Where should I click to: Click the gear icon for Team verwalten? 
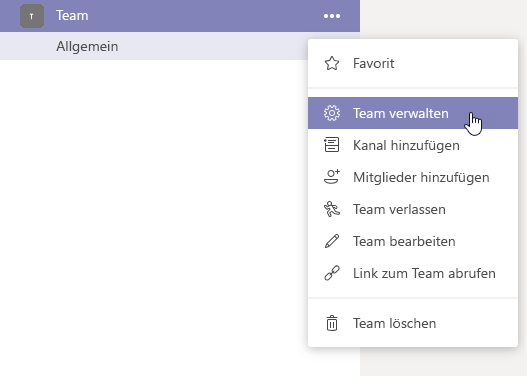tap(332, 113)
